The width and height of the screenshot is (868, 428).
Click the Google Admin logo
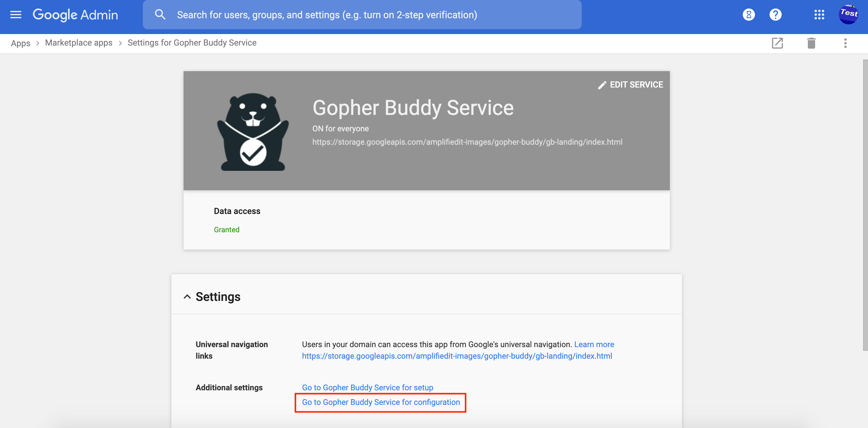[75, 15]
